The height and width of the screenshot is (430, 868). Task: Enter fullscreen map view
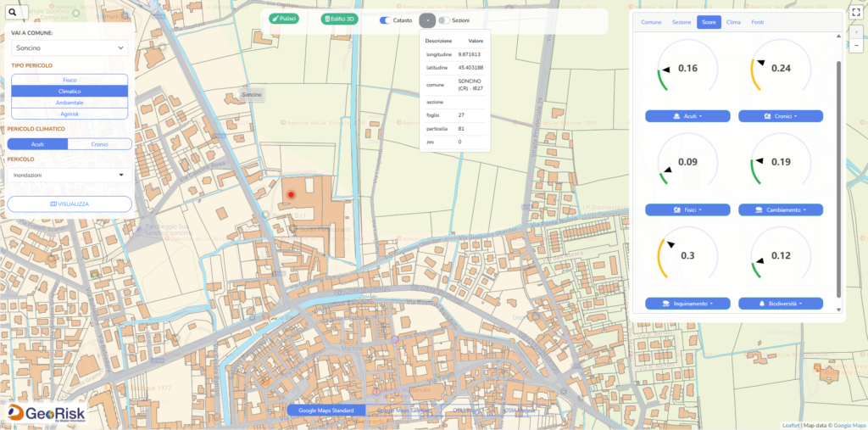pos(855,13)
